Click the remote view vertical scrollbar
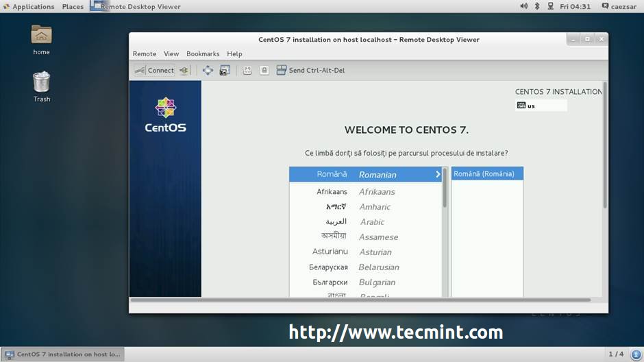Image resolution: width=644 pixels, height=362 pixels. 604,146
